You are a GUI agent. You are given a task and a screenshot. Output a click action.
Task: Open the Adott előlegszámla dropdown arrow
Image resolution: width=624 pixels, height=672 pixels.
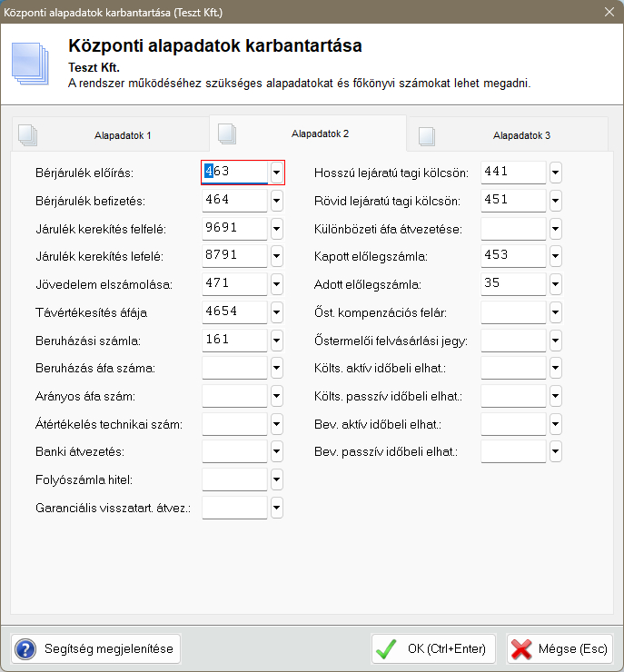[x=555, y=285]
